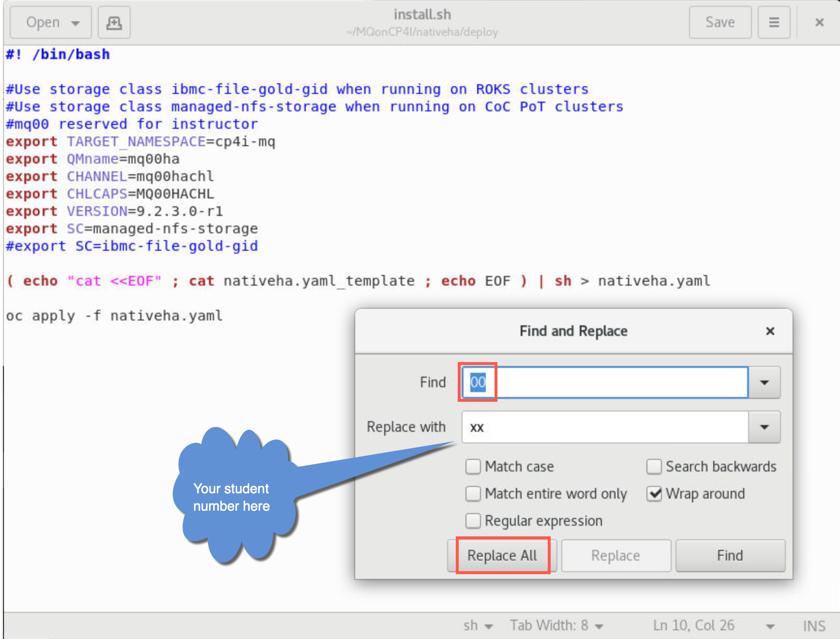Expand the Replace with history dropdown arrow

click(x=765, y=427)
